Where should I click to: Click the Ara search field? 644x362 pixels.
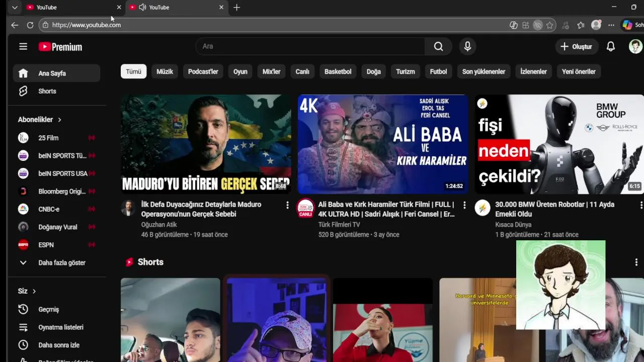coord(310,46)
